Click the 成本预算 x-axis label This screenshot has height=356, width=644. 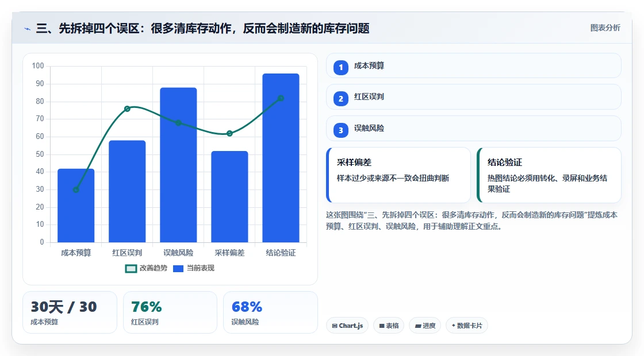76,253
